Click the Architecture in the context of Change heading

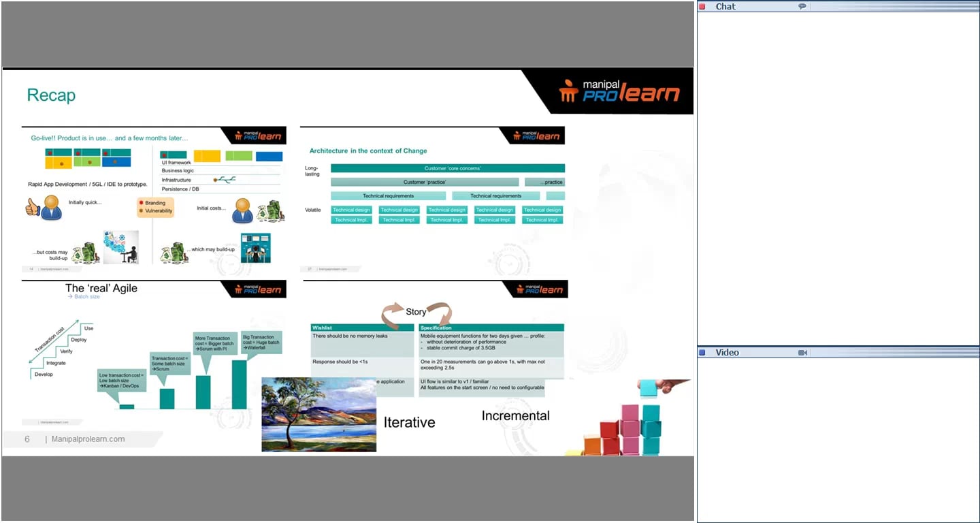368,150
